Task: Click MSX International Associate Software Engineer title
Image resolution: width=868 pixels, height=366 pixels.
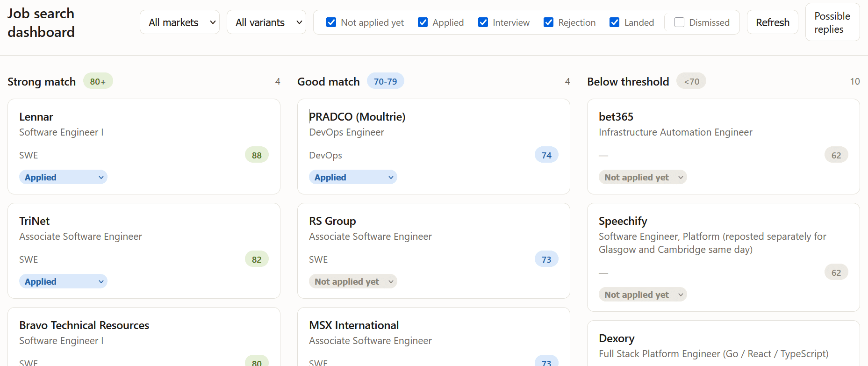Action: [x=370, y=341]
